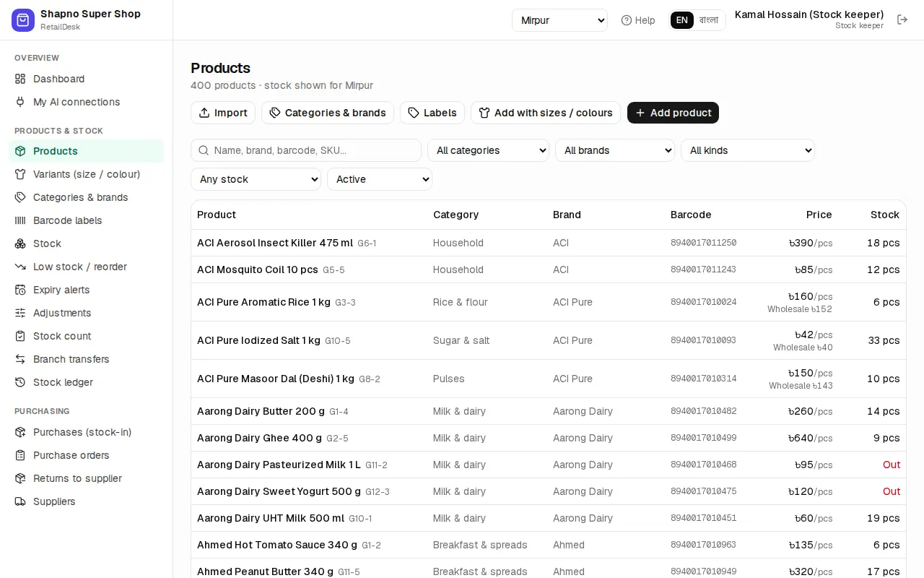Open the Mirpur branch dropdown
The image size is (924, 578).
tap(560, 20)
